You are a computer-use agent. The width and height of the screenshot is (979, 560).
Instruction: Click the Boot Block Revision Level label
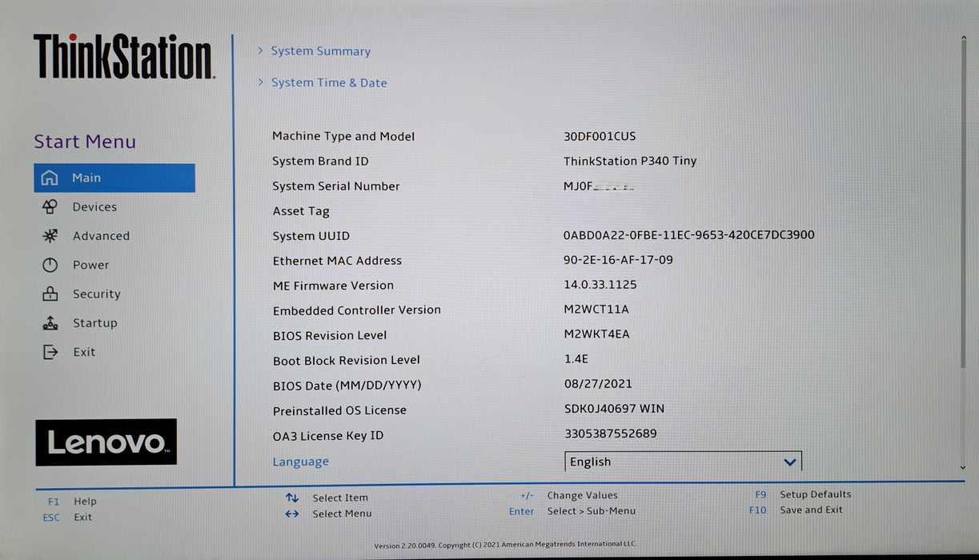coord(346,361)
